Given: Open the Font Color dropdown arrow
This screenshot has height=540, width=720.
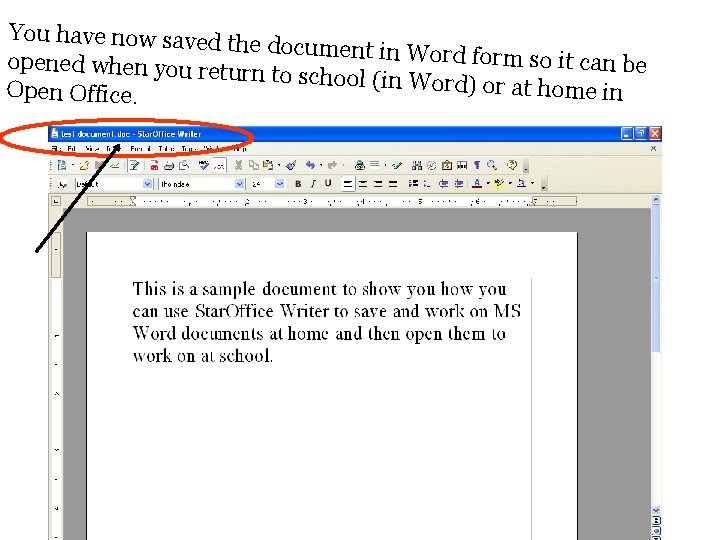Looking at the screenshot, I should click(488, 184).
